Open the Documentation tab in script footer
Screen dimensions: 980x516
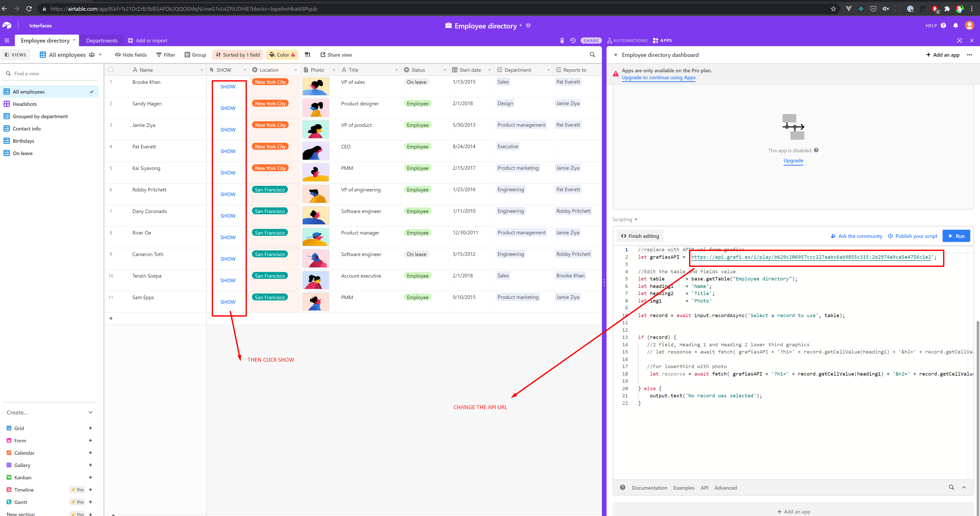pyautogui.click(x=649, y=488)
